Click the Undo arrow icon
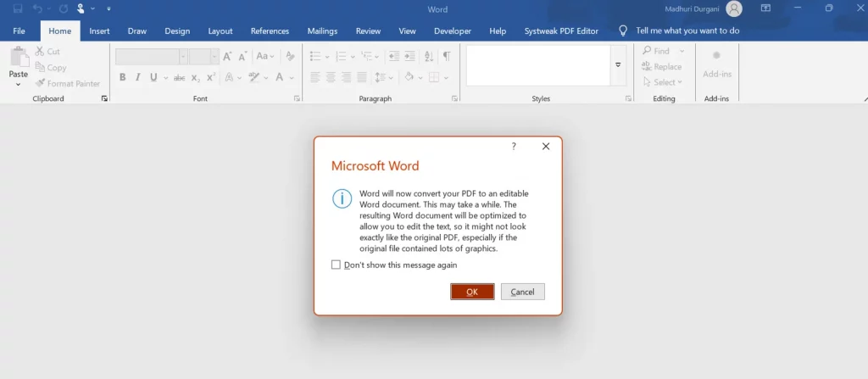Image resolution: width=868 pixels, height=379 pixels. click(37, 8)
